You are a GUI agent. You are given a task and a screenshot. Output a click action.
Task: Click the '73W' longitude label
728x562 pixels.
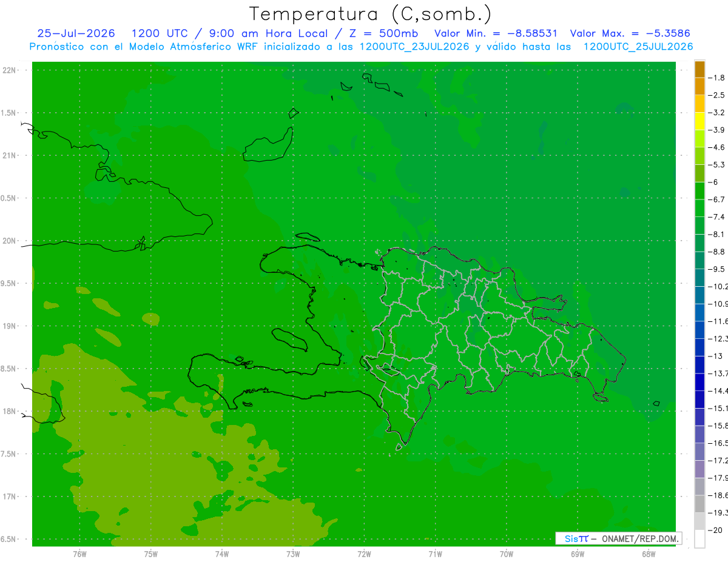[x=293, y=554]
